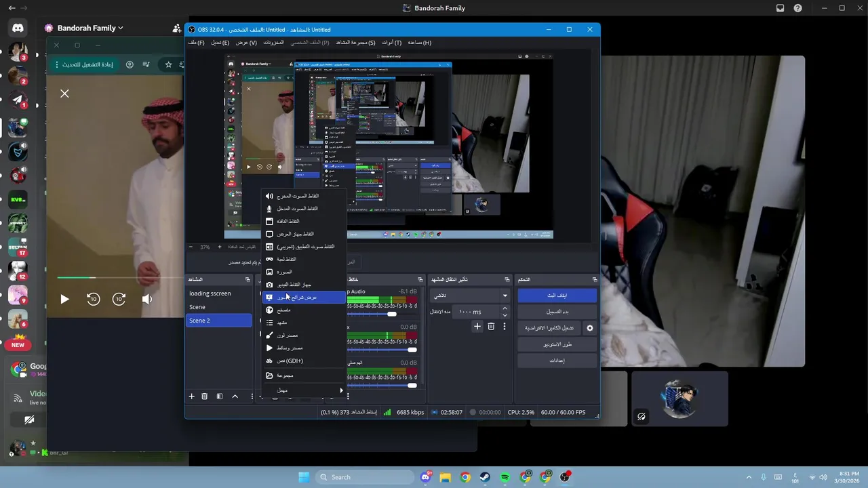Open the Edit (E) menu in OBS

[x=220, y=43]
